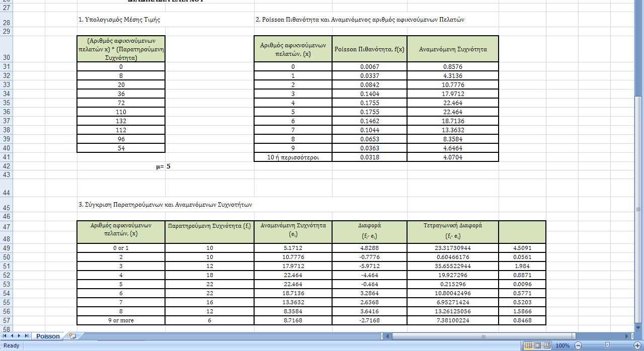Select row 57 header
Screen dimensions: 644x351
(7, 320)
